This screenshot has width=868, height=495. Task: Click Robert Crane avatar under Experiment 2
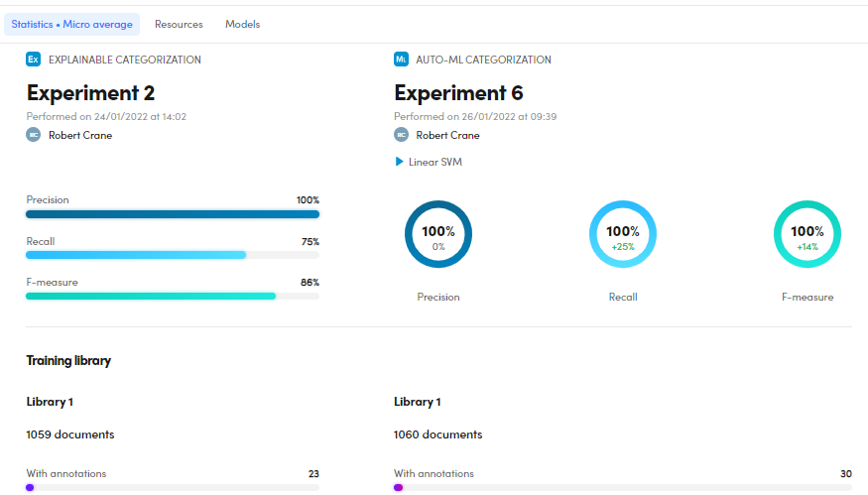point(34,135)
